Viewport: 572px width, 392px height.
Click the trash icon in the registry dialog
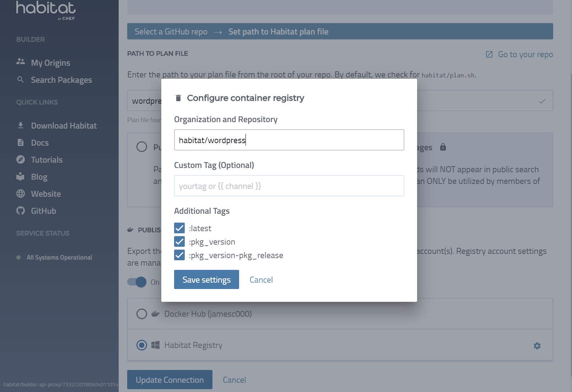click(x=178, y=98)
